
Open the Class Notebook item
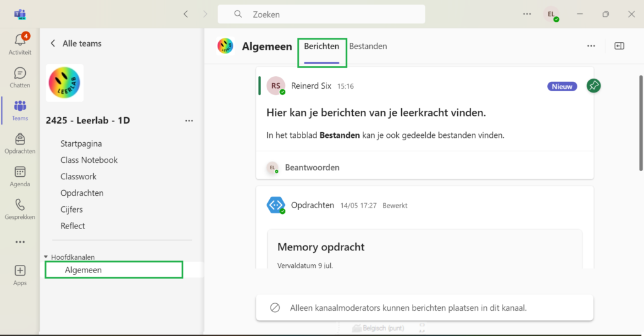tap(89, 160)
